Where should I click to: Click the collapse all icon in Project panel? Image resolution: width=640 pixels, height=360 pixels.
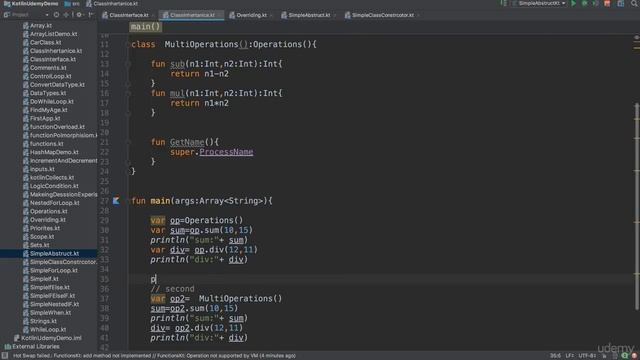coord(66,15)
